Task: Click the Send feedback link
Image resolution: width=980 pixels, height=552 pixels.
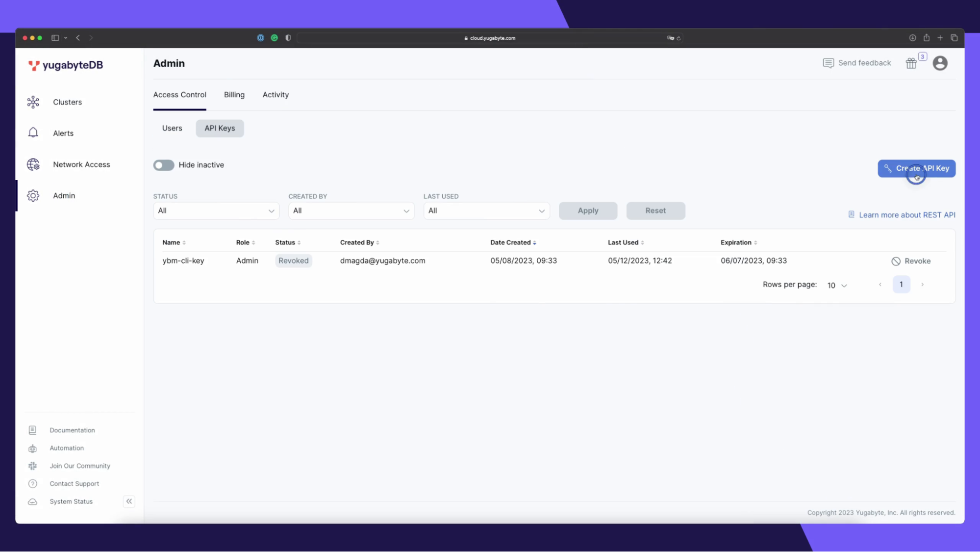Action: [864, 63]
